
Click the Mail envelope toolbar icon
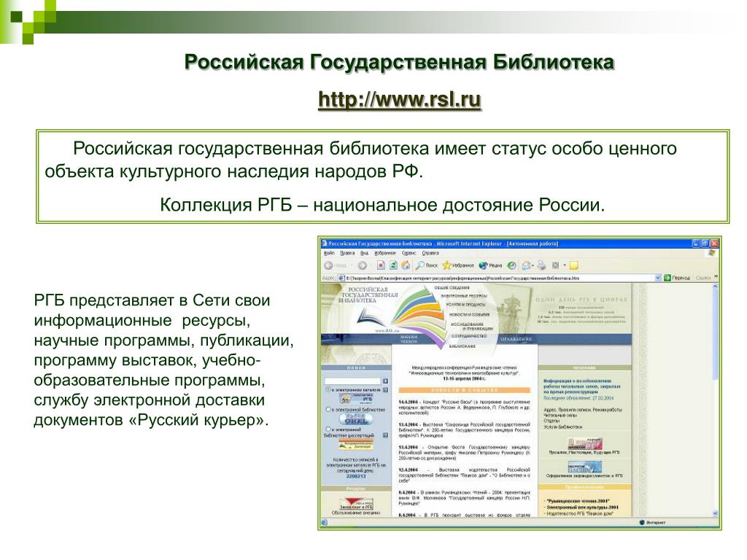(x=525, y=265)
